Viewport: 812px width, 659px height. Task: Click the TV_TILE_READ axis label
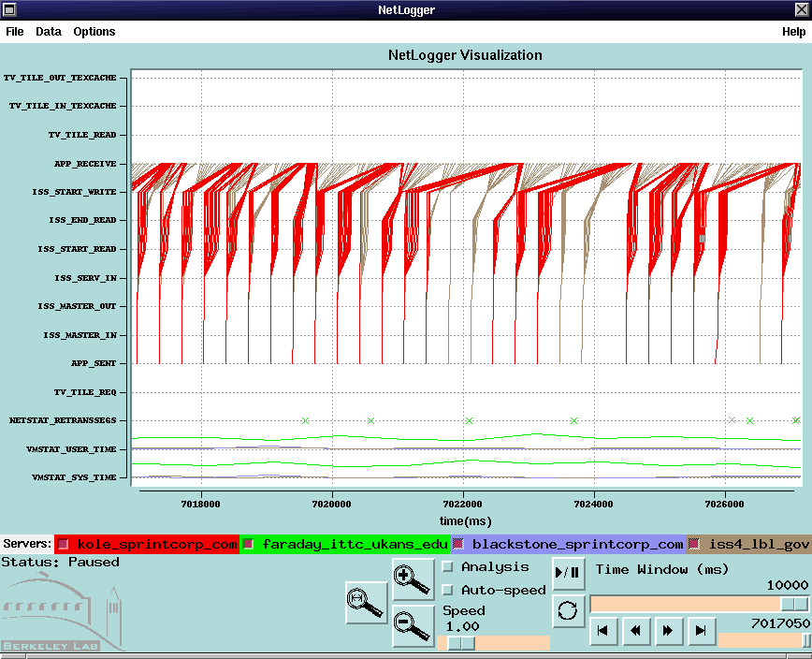tap(82, 135)
